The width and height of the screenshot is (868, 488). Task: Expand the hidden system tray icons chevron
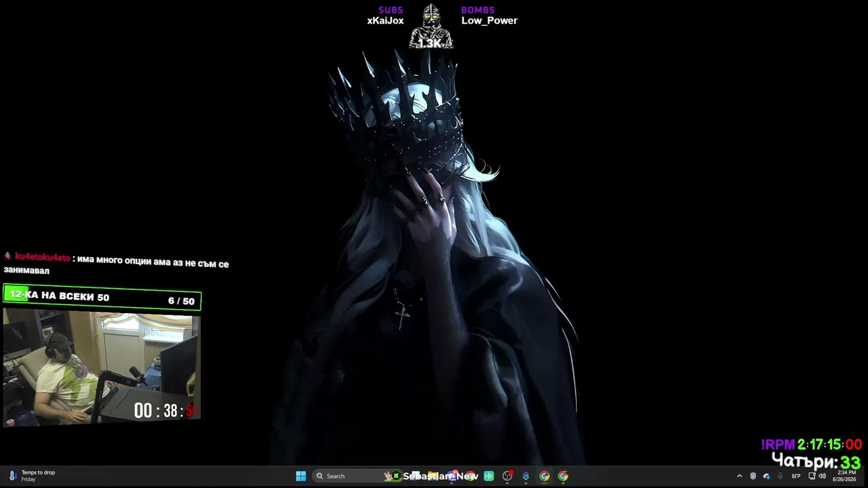(739, 476)
